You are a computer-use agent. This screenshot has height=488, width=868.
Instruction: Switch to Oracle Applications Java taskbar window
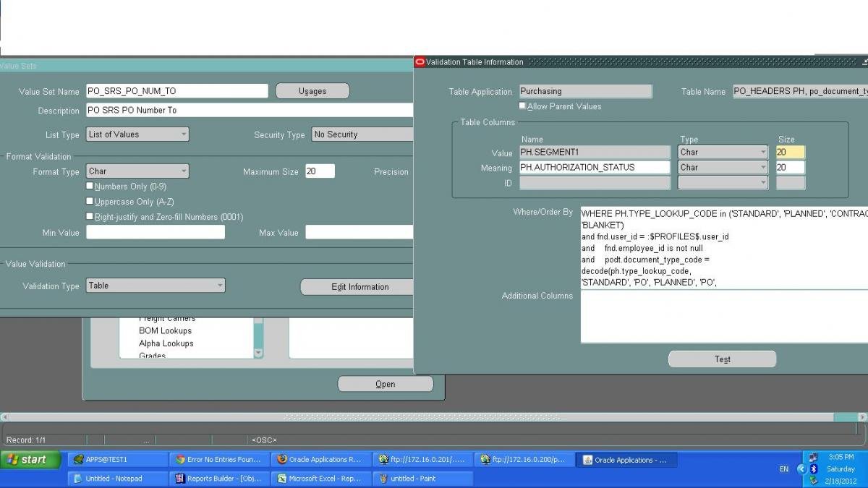(626, 460)
